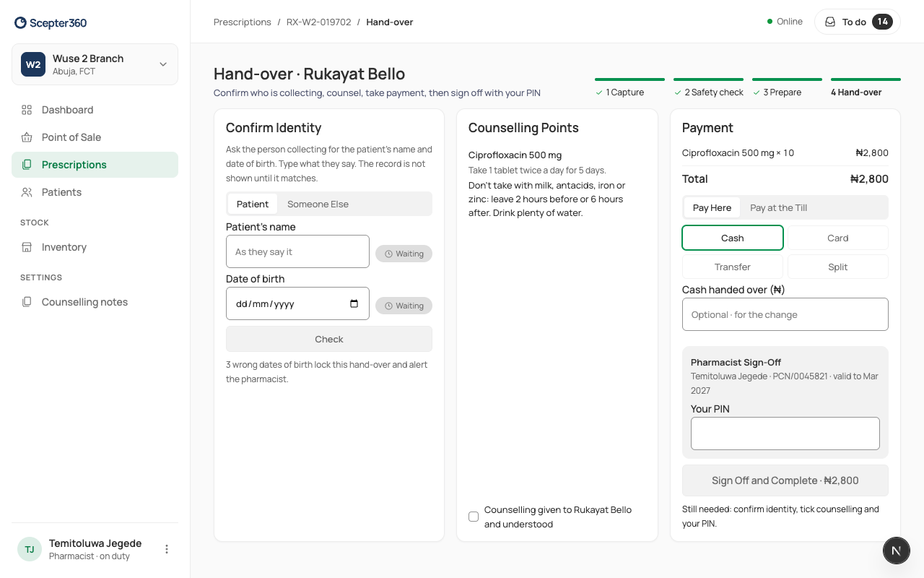Choose the Pay Here option
The width and height of the screenshot is (924, 578).
pyautogui.click(x=712, y=207)
